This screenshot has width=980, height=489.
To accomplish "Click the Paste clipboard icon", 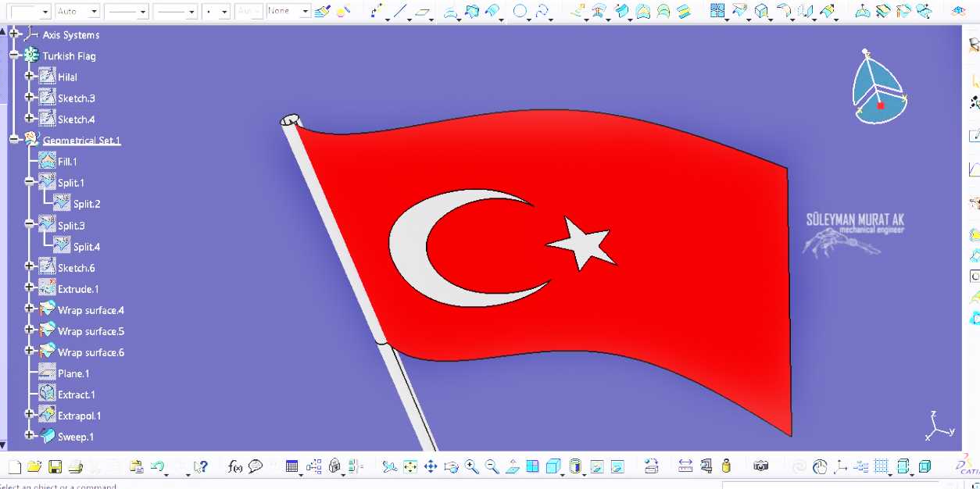I will point(137,466).
